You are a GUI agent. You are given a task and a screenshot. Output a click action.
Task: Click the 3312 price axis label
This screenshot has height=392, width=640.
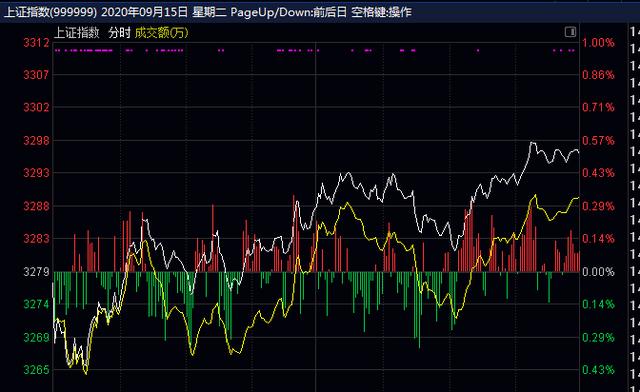tap(36, 42)
